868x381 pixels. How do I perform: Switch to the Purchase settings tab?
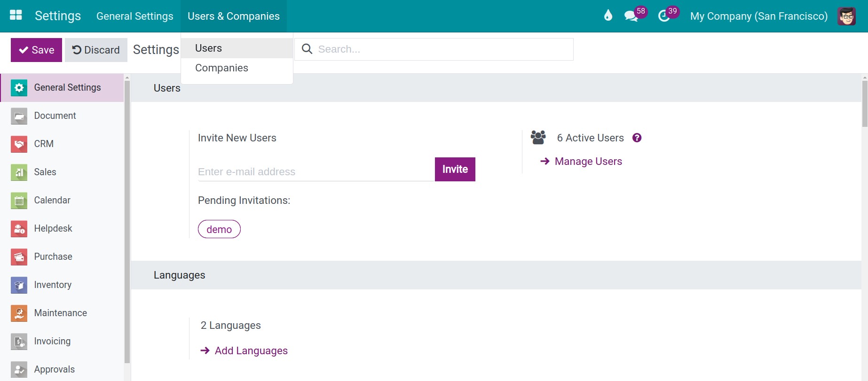tap(62, 257)
